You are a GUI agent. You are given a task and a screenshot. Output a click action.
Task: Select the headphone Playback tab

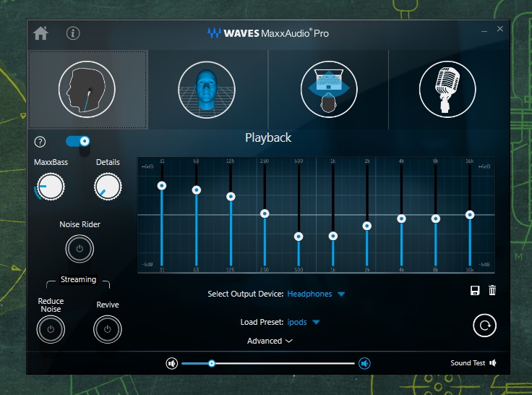[x=88, y=89]
